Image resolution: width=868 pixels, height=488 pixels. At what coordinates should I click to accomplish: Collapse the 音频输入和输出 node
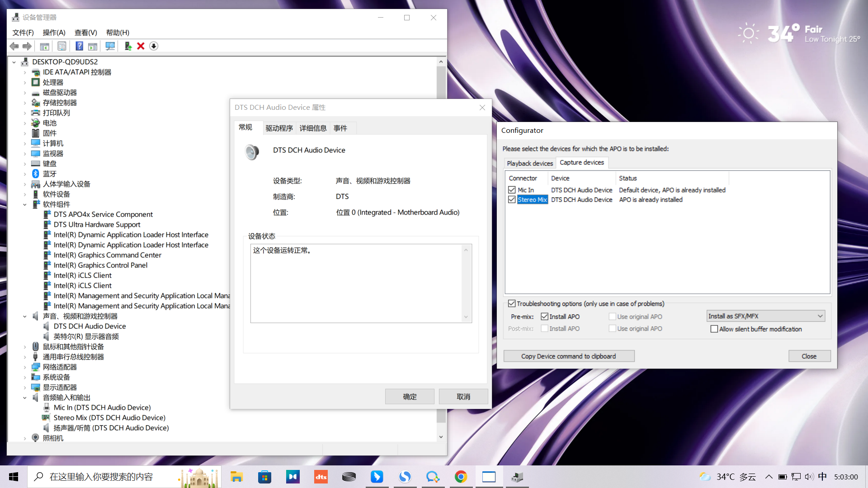(x=25, y=398)
